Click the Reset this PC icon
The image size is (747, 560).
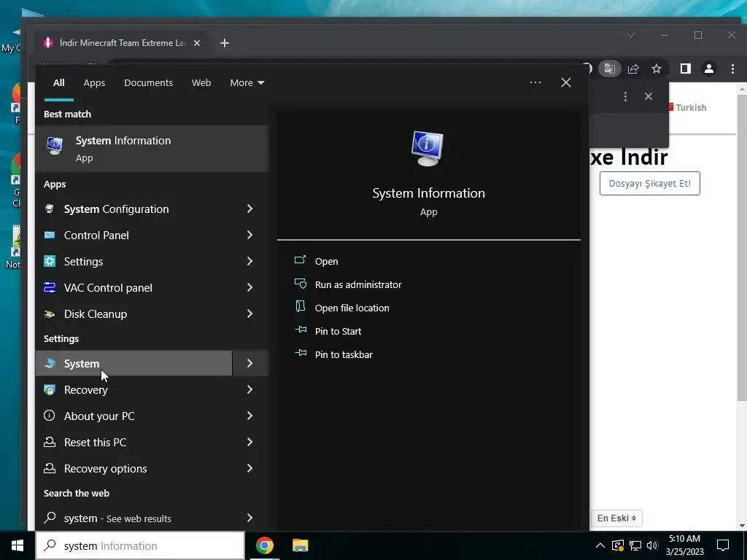50,443
